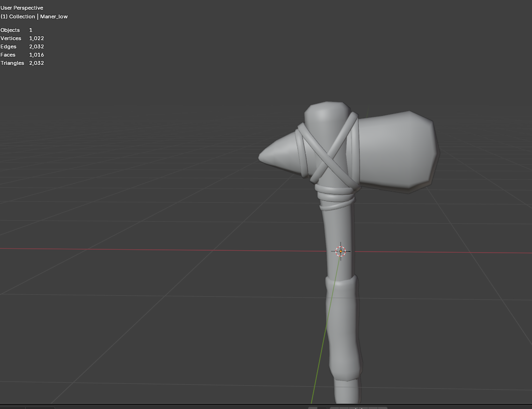Click the wrapped grip section of the handle
The width and height of the screenshot is (532, 409).
[x=343, y=327]
